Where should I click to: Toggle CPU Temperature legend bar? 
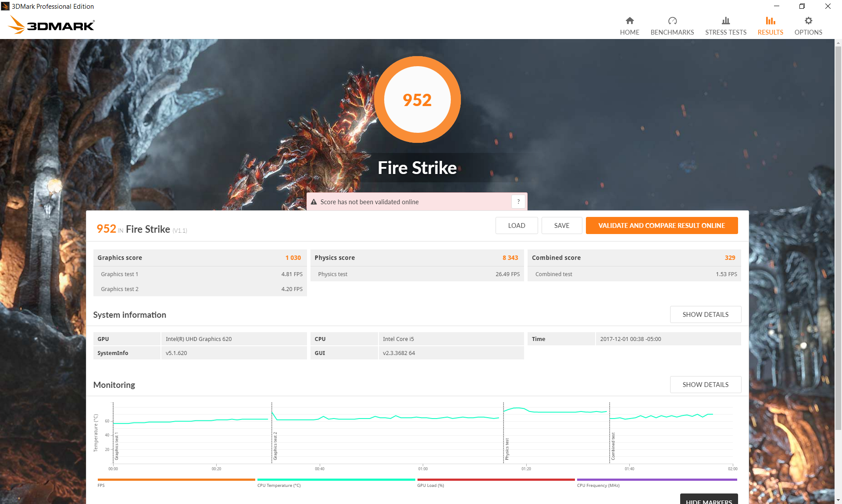(x=336, y=480)
